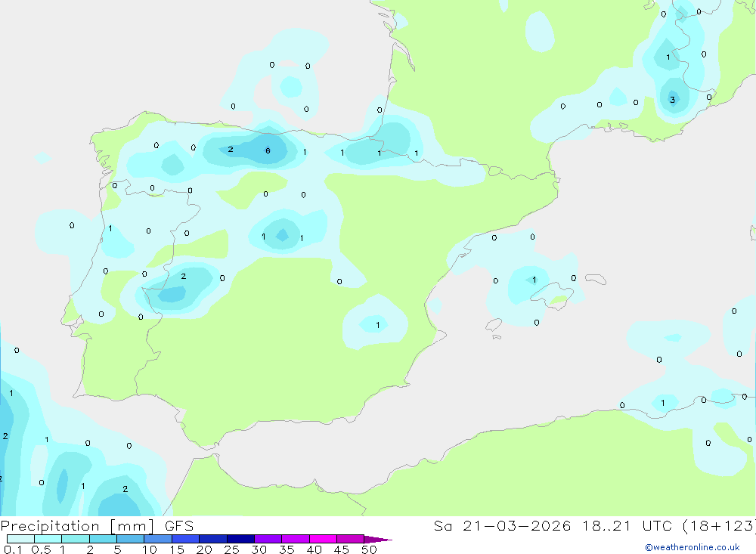Viewport: 756px width, 554px height.
Task: Click the "(18+123)" forecast offset text
Action: tap(720, 526)
